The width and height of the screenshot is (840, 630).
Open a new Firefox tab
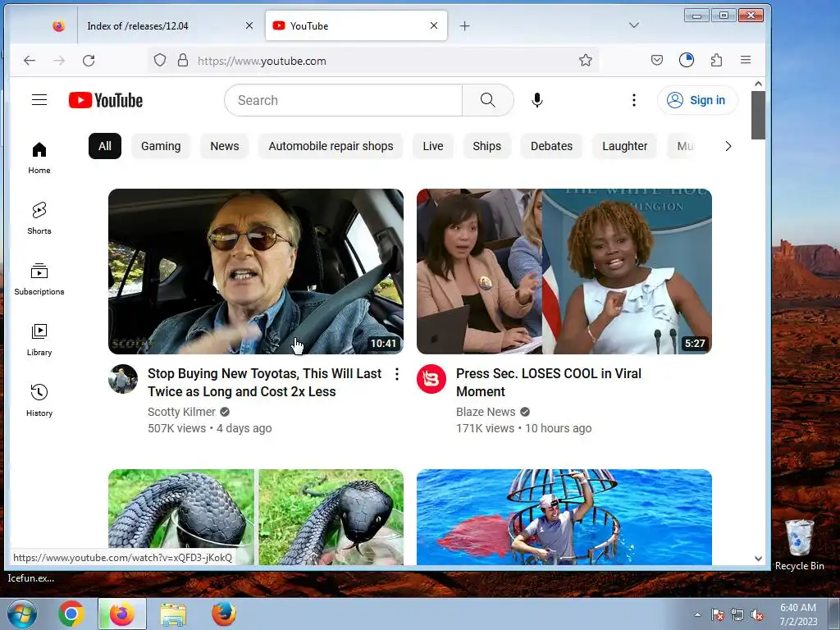click(464, 25)
